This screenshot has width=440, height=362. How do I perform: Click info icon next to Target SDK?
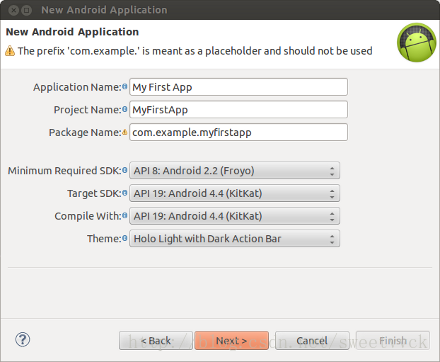(125, 193)
